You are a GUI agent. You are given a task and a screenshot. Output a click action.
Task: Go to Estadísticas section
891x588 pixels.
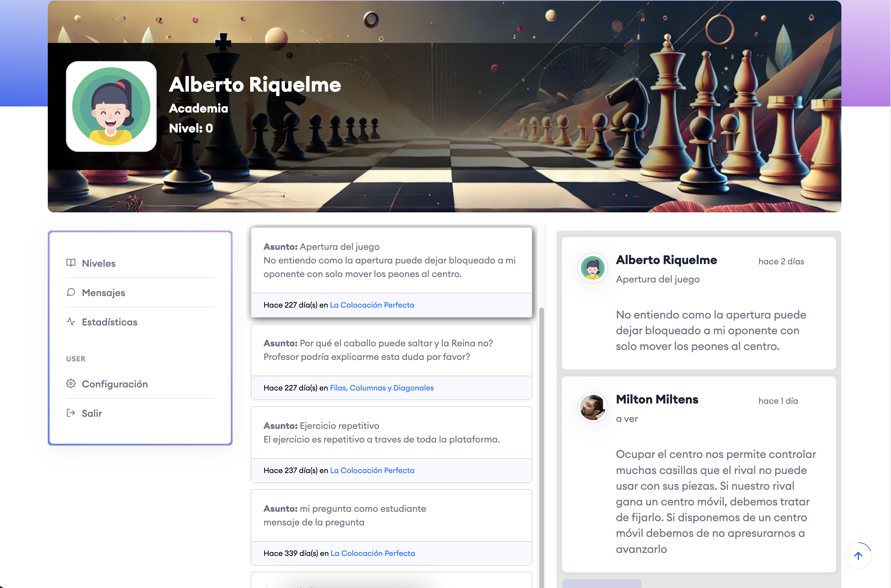(x=109, y=322)
